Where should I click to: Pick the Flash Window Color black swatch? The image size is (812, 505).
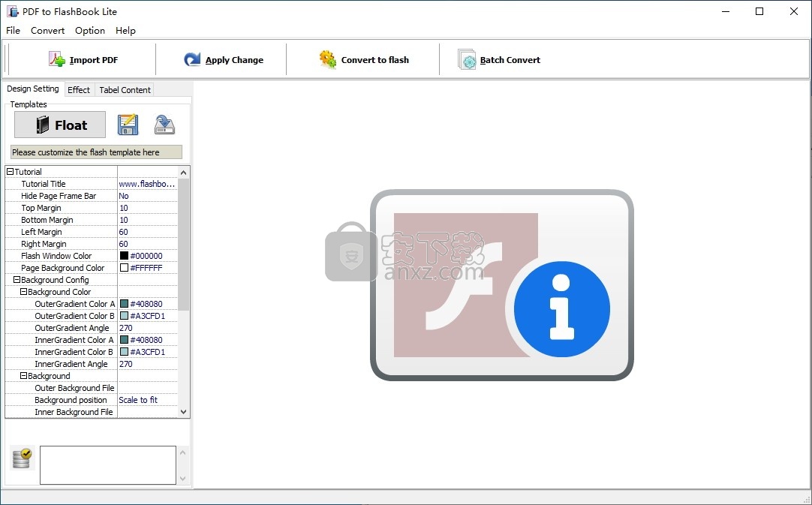click(125, 256)
